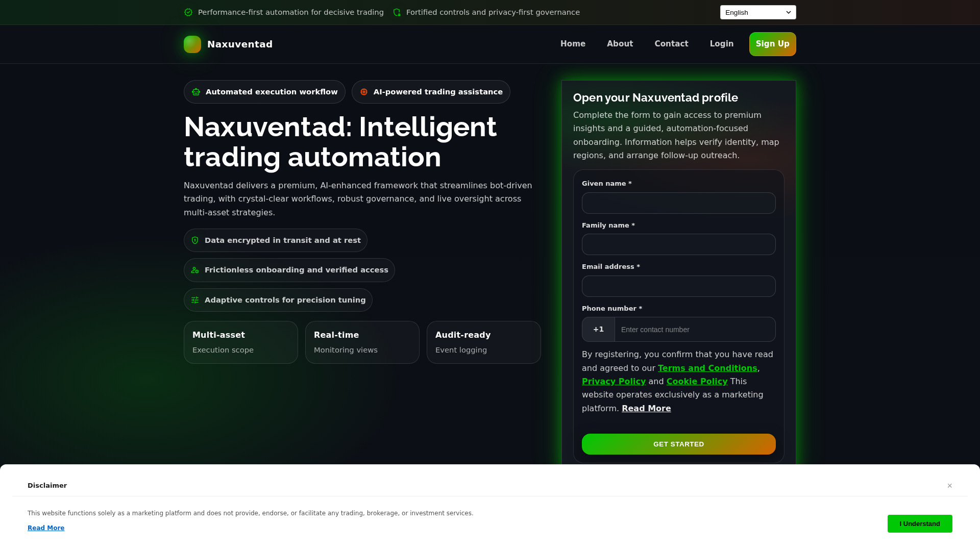Focus the Email address field
Image resolution: width=980 pixels, height=551 pixels.
coord(679,286)
